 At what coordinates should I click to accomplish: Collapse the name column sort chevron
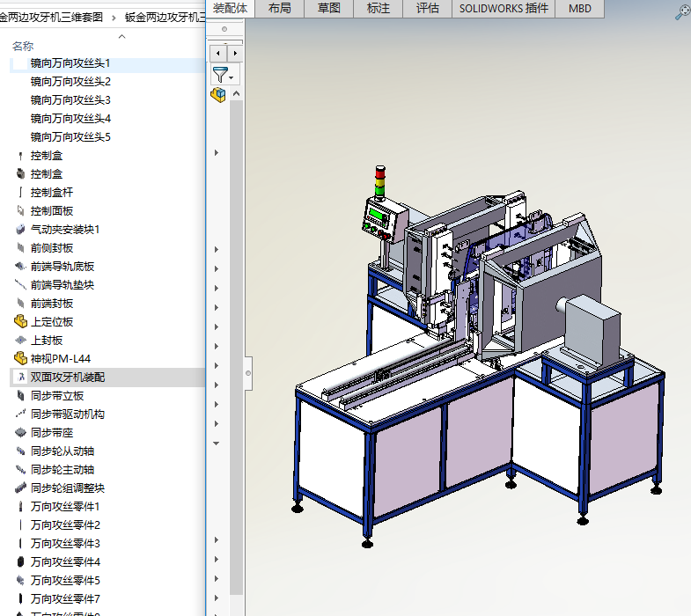click(121, 37)
